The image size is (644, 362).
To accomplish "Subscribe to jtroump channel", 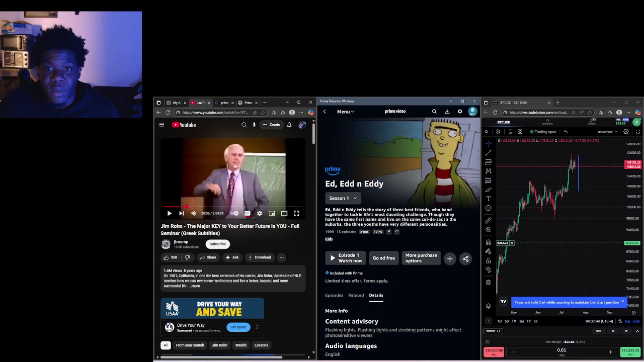I will tap(218, 244).
